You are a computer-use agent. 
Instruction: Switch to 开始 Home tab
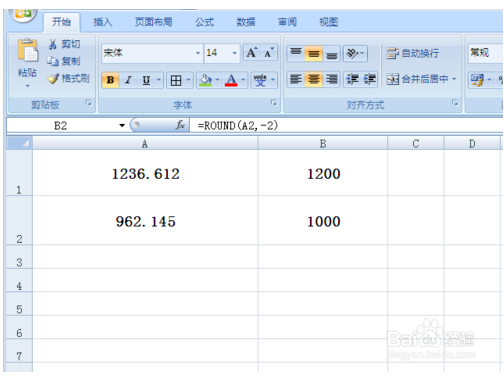click(x=61, y=22)
